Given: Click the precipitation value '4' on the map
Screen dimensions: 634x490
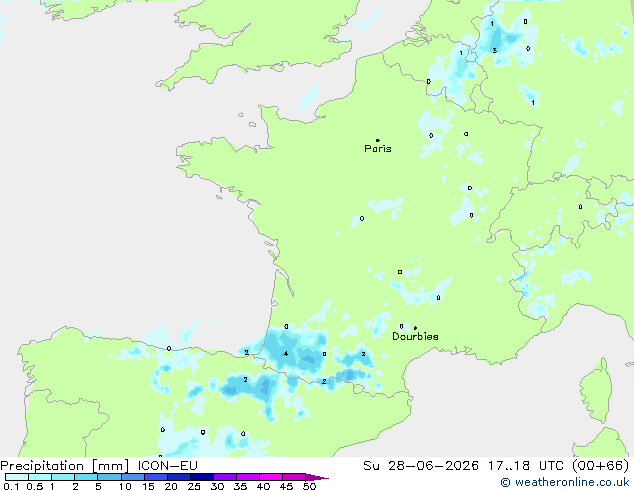Looking at the screenshot, I should coord(286,354).
